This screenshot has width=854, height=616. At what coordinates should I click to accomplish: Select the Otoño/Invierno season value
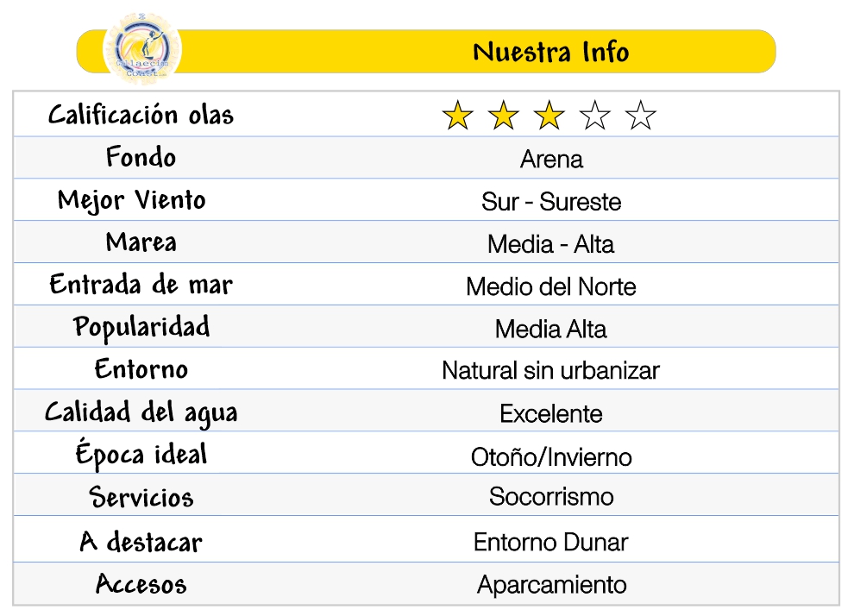click(551, 456)
